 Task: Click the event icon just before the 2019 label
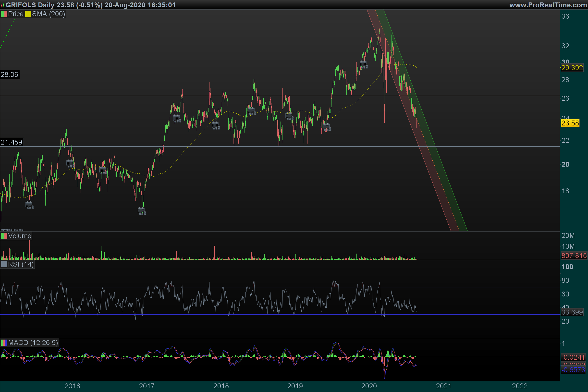tap(289, 116)
